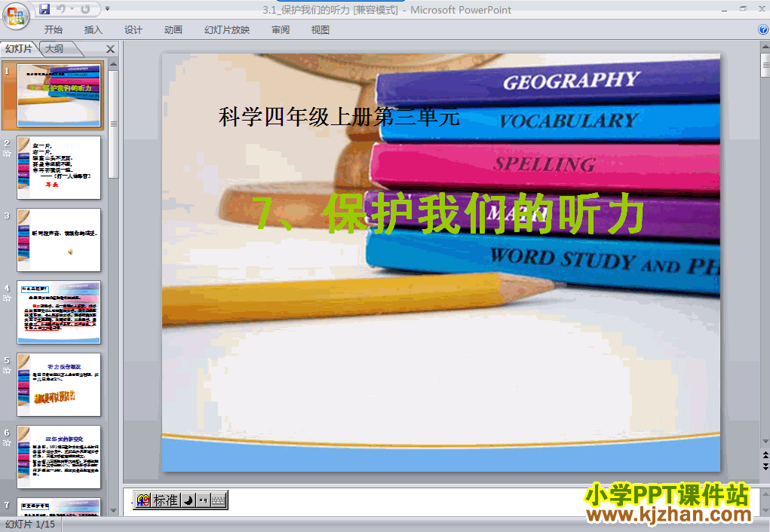
Task: Click the green title 7、保护我们的听力
Action: click(x=448, y=213)
